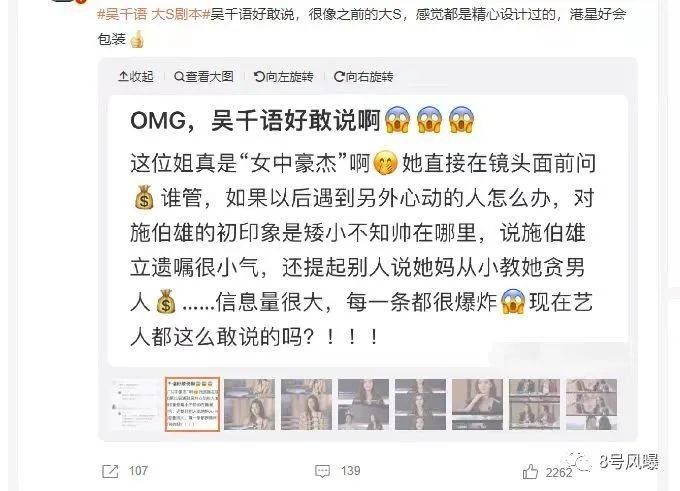This screenshot has width=680, height=491.
Task: Rotate image left with 向左旋转
Action: coord(284,77)
